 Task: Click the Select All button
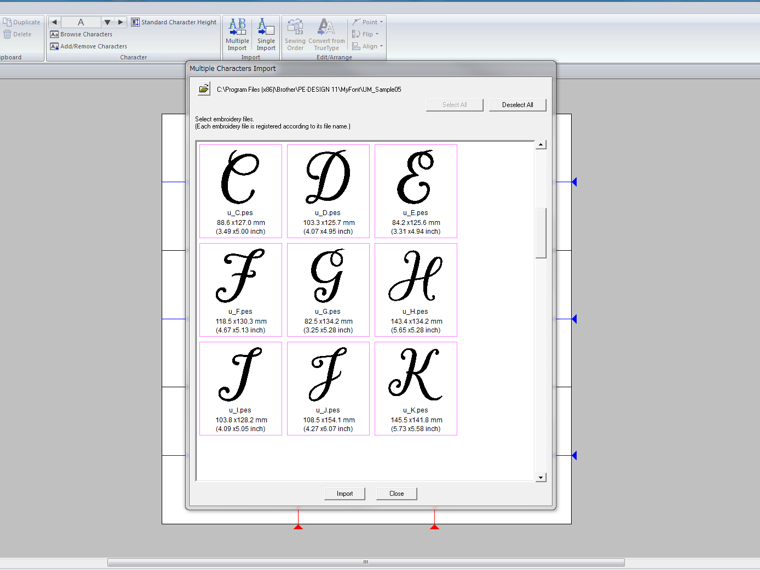click(455, 105)
